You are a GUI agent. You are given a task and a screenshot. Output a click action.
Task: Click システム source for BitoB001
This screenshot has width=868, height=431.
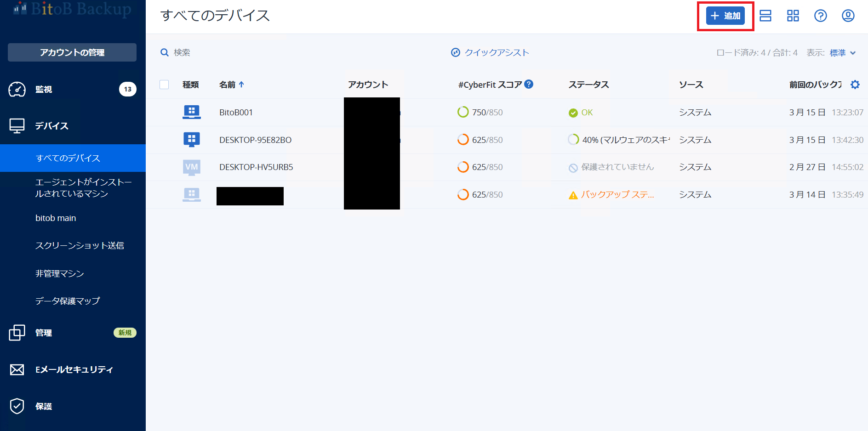695,113
